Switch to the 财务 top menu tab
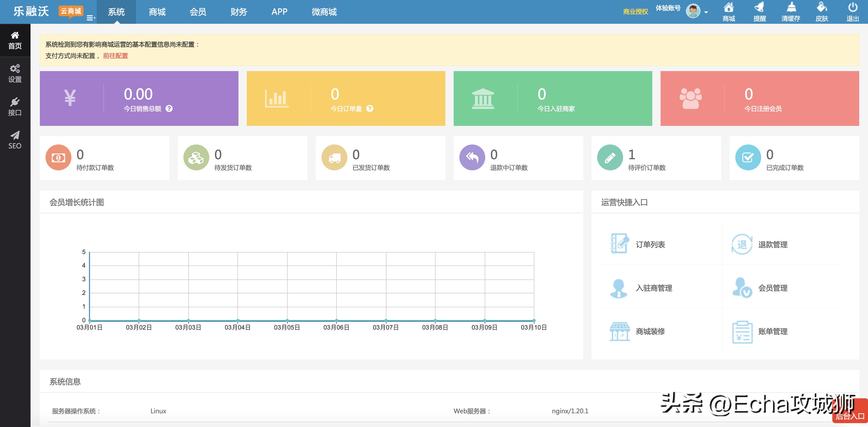Screen dimensions: 868x427 click(238, 12)
